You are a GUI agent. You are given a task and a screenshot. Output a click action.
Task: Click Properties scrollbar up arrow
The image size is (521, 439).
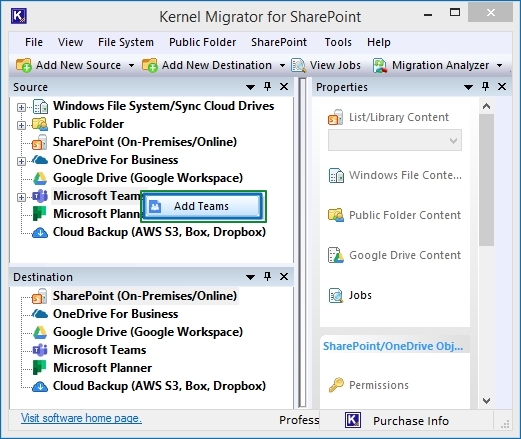(486, 106)
